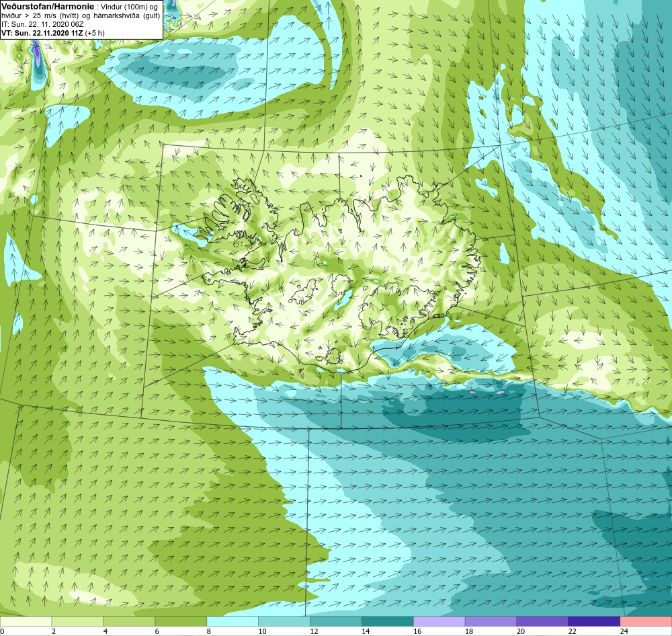This screenshot has height=636, width=672.
Task: Click the legend label '24'
Action: point(624,631)
